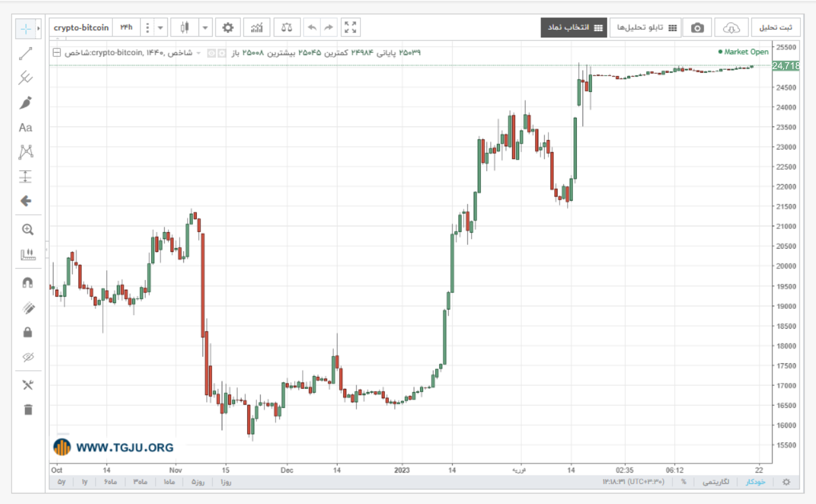Screen dimensions: 816x504
Task: Click the trash icon to remove drawings
Action: (28, 410)
